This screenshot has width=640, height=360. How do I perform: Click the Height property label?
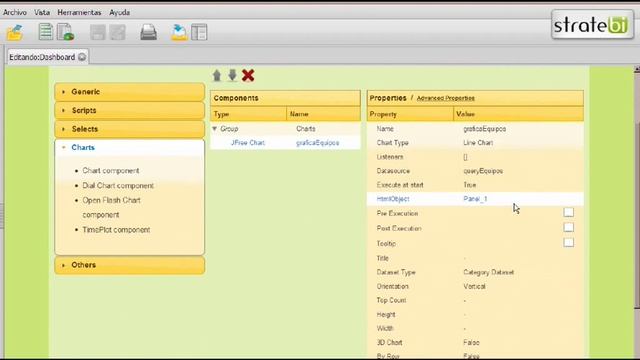pyautogui.click(x=386, y=315)
